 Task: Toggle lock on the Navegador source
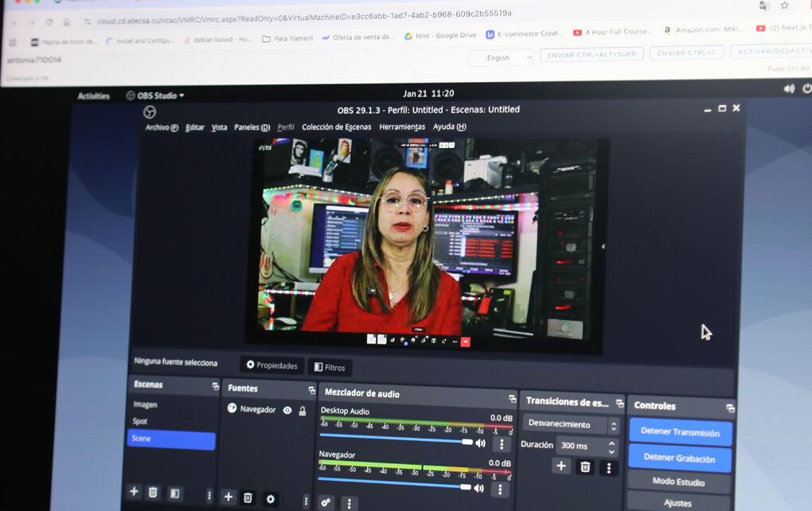303,411
